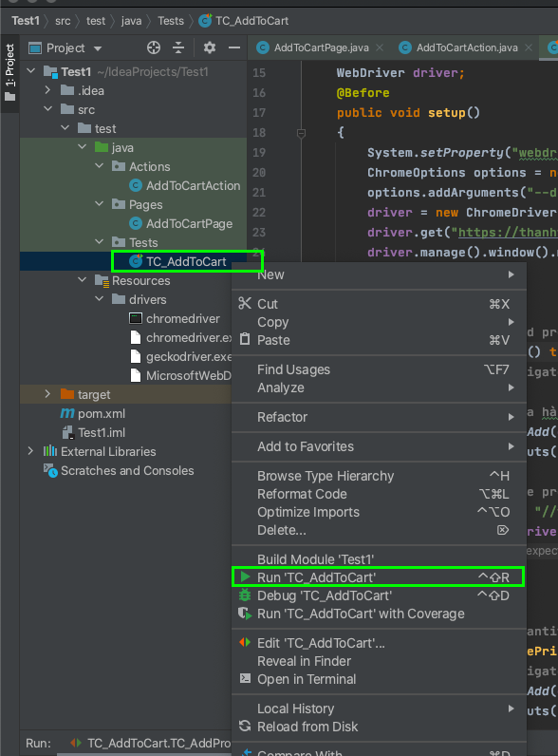The image size is (558, 756).
Task: Click the collapse all icon in Project panel
Action: pos(178,47)
